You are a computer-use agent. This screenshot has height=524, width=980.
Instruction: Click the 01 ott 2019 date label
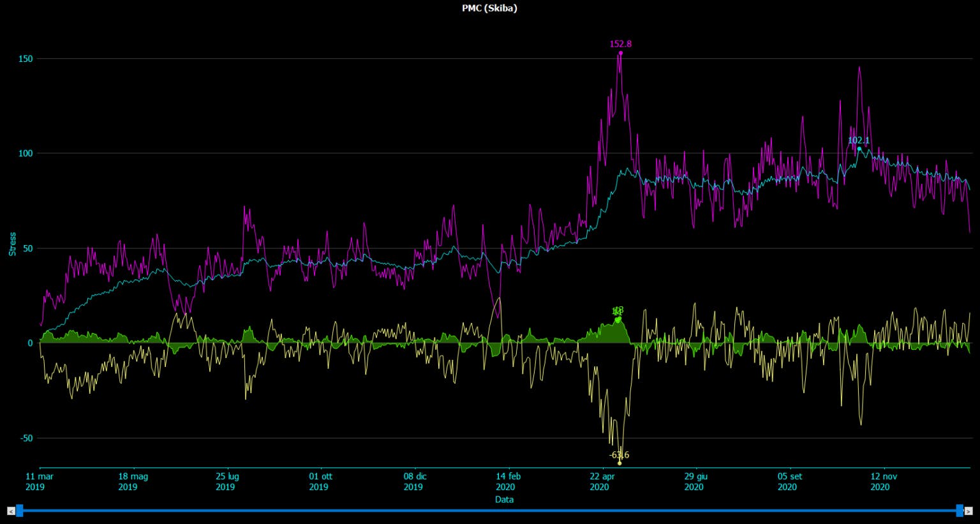[320, 481]
